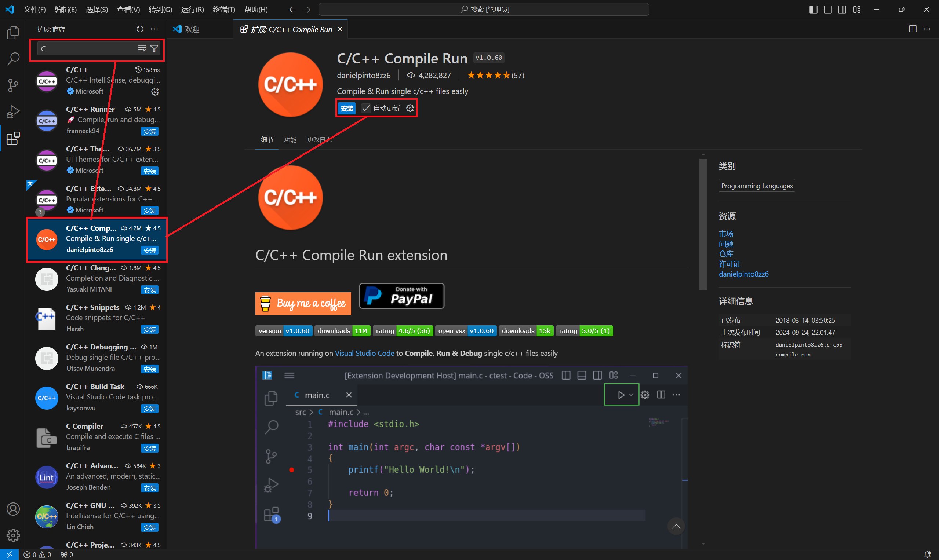Clear extension search results icon
The width and height of the screenshot is (939, 560).
142,48
